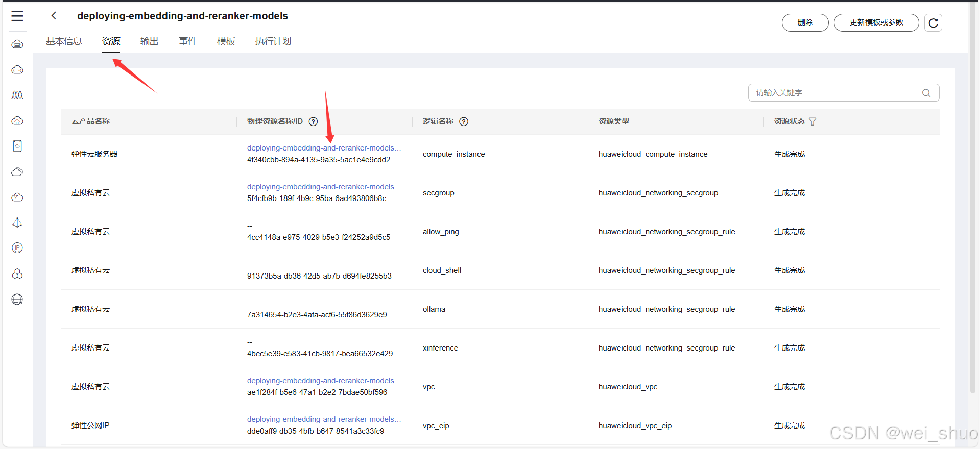Open the secgroup resource link

[x=324, y=187]
